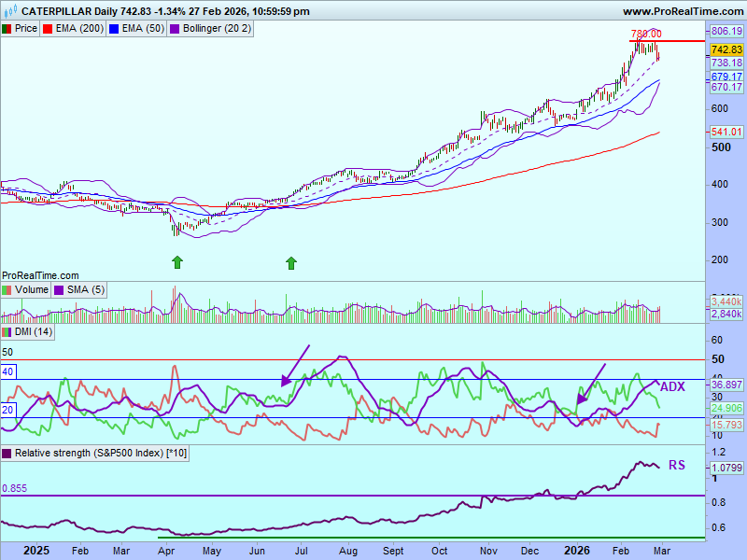Click the Volume indicator legend icon
The height and width of the screenshot is (560, 747).
click(7, 290)
